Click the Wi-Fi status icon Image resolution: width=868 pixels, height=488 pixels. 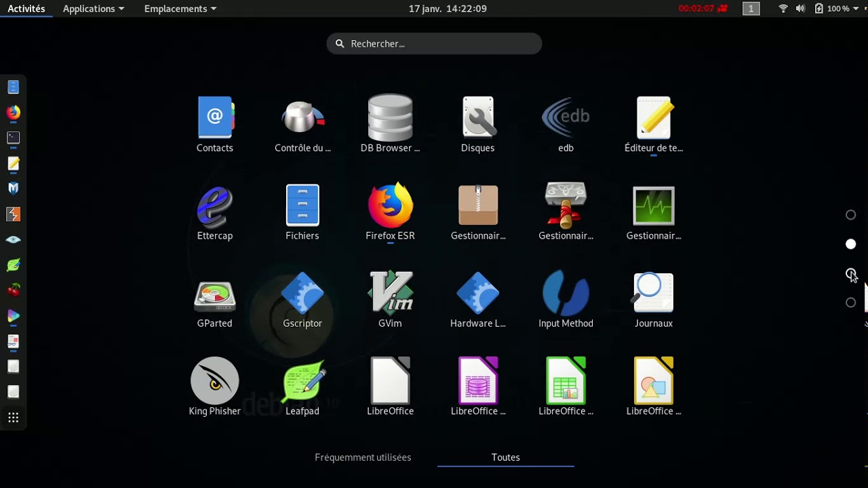click(783, 9)
